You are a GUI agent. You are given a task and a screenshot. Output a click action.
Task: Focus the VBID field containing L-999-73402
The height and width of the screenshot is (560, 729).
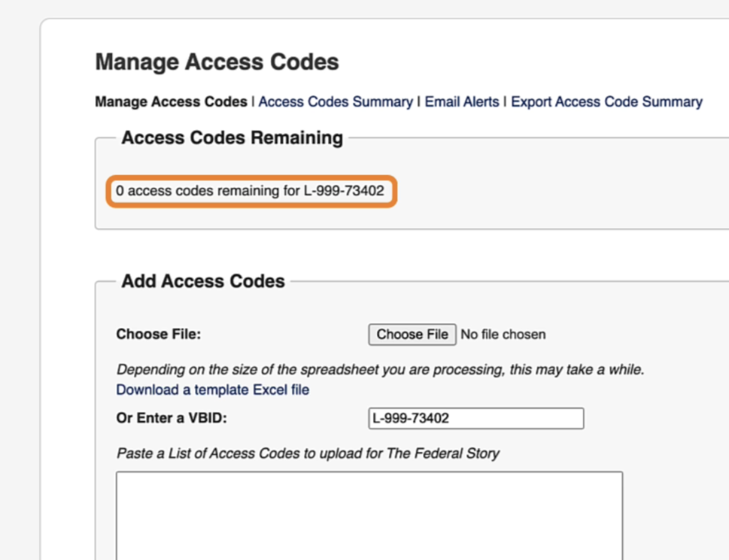476,418
